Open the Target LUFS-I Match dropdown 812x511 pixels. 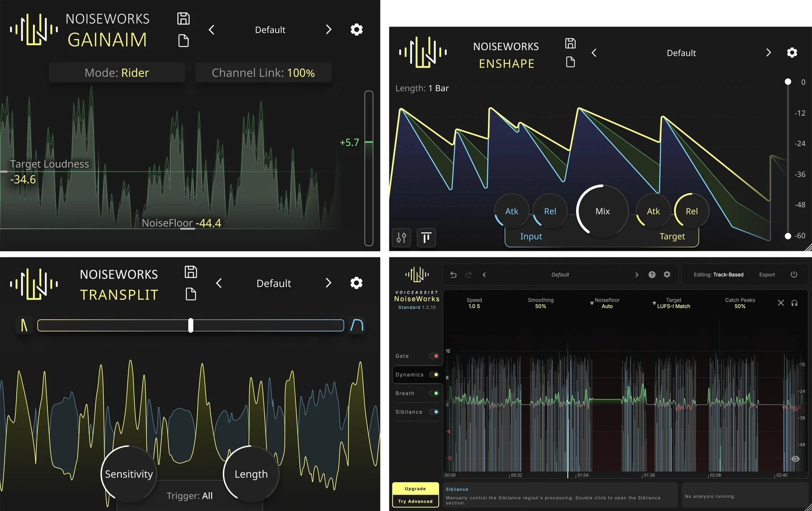coord(671,303)
